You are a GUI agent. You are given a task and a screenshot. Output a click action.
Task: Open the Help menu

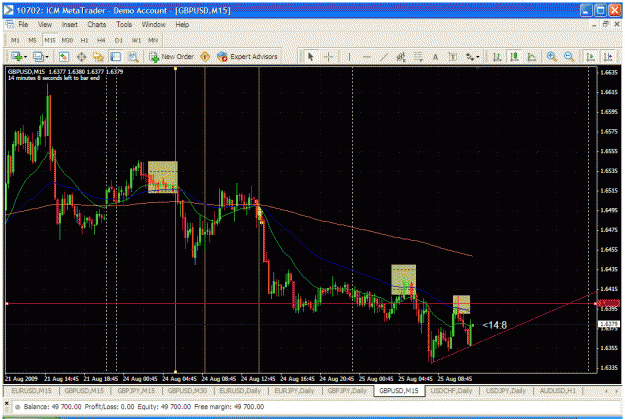point(182,24)
